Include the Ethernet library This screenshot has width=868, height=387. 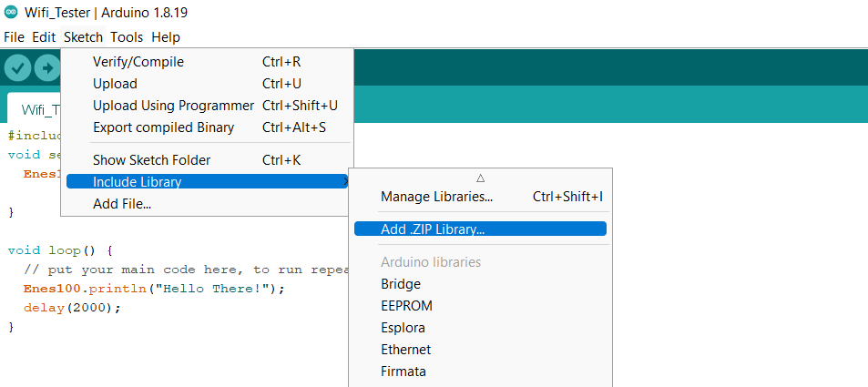point(481,350)
